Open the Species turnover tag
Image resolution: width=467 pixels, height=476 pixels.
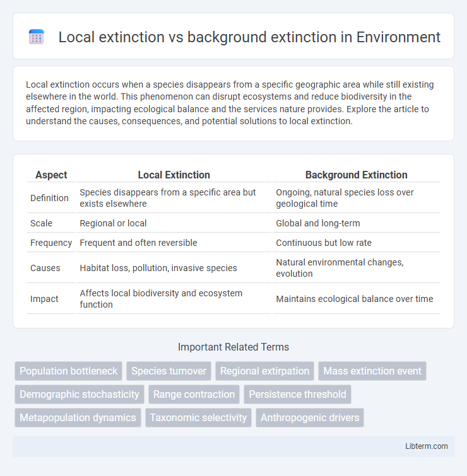click(x=168, y=371)
